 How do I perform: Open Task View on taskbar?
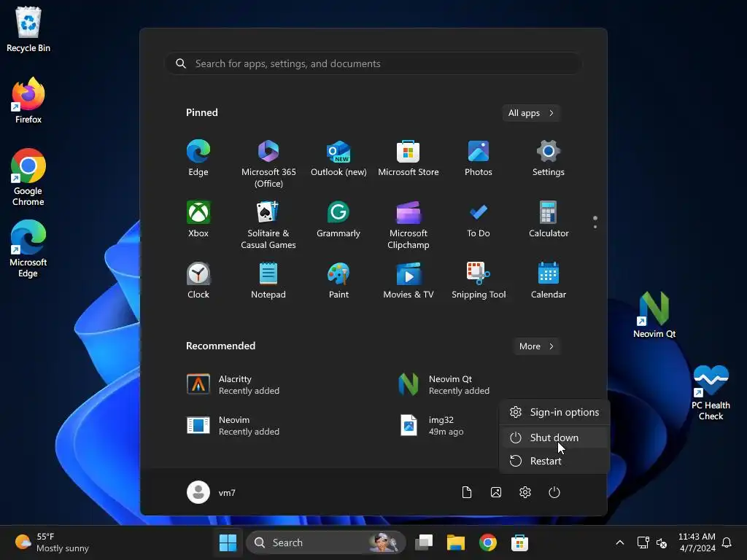pyautogui.click(x=424, y=542)
